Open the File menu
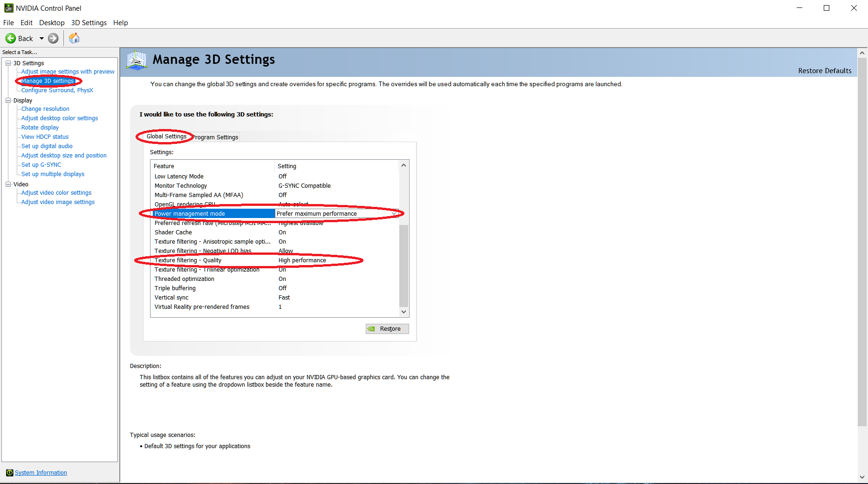This screenshot has width=868, height=484. click(8, 23)
